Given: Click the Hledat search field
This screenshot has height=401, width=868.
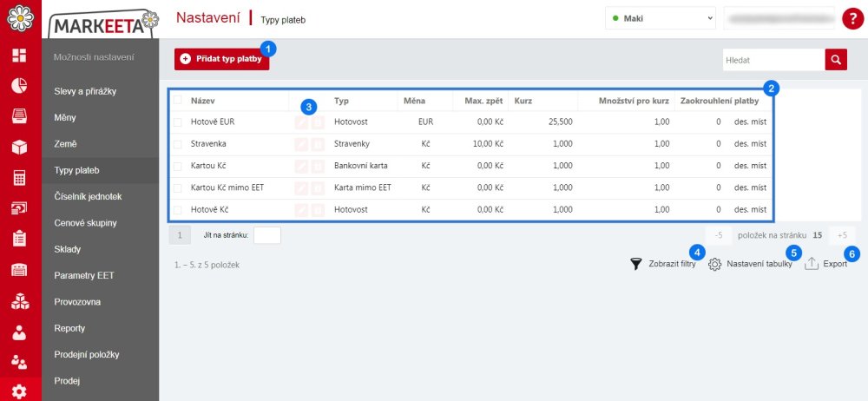Looking at the screenshot, I should point(774,60).
